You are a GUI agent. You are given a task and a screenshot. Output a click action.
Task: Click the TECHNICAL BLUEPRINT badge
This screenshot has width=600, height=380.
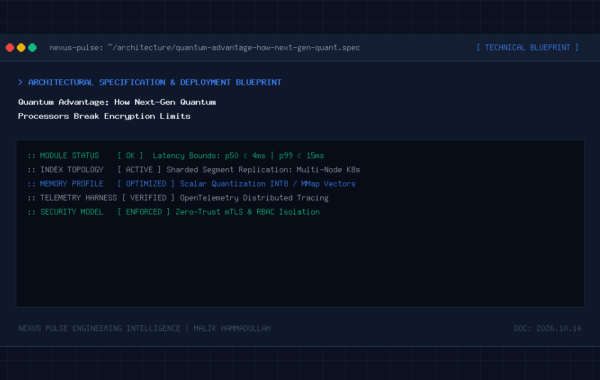pos(527,47)
